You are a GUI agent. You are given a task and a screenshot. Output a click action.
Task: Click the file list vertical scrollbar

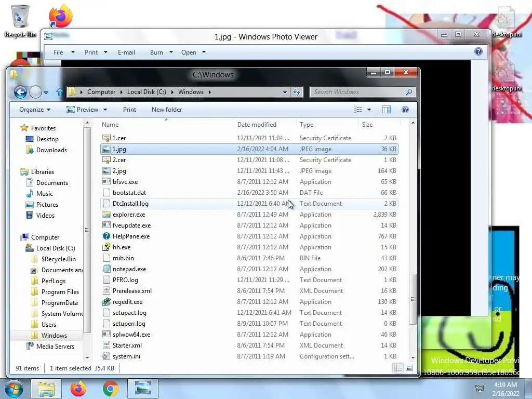413,299
